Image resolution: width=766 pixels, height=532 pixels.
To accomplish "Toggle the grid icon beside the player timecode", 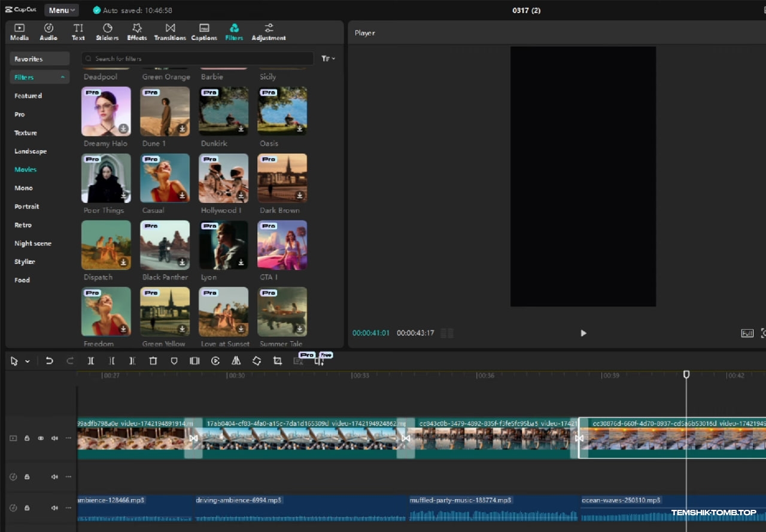I will coord(447,333).
